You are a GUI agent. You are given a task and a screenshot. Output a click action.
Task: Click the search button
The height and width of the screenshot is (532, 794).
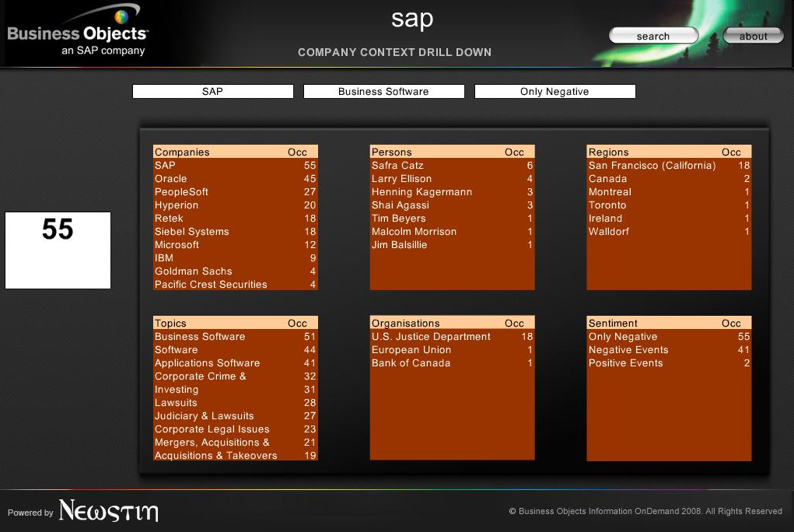(653, 36)
